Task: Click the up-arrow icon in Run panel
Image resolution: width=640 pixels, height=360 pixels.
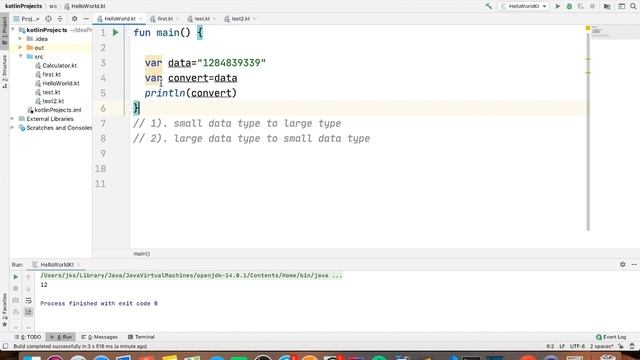Action: point(29,277)
